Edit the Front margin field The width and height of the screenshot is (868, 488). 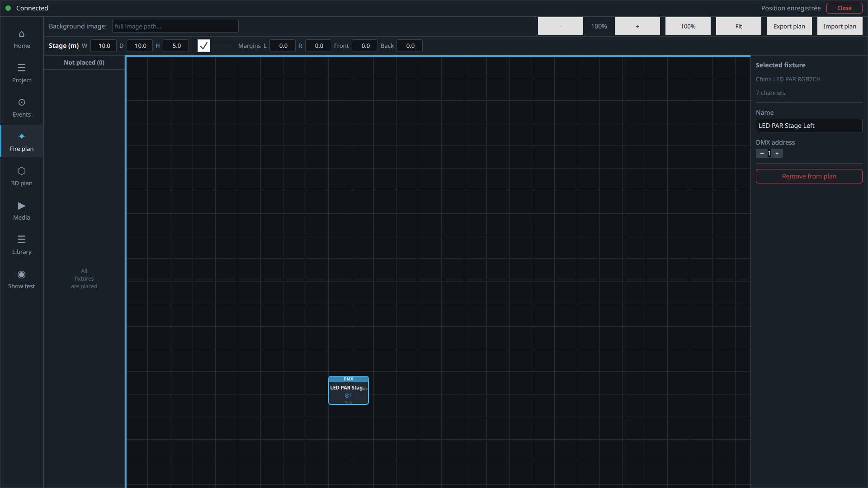365,46
